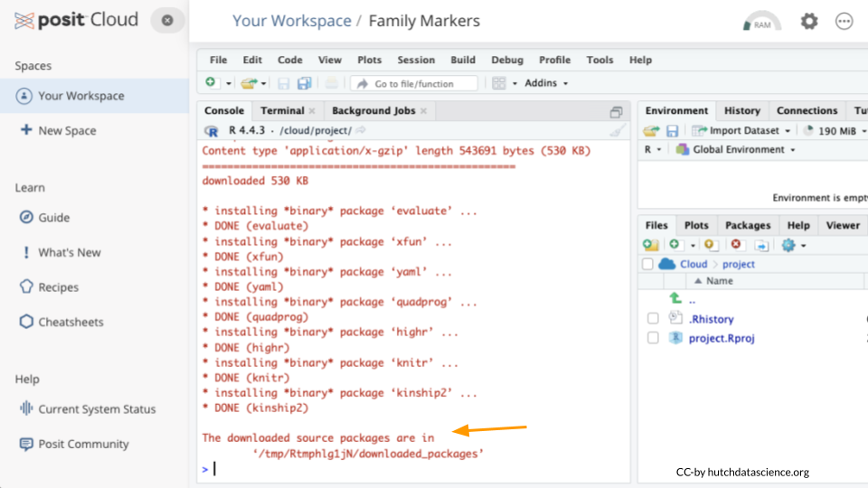
Task: Open the View menu
Action: pos(329,60)
